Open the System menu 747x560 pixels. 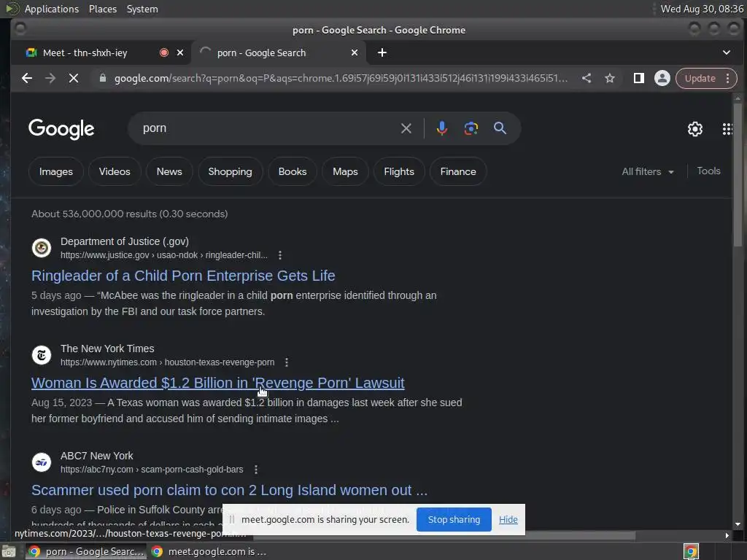pyautogui.click(x=142, y=9)
